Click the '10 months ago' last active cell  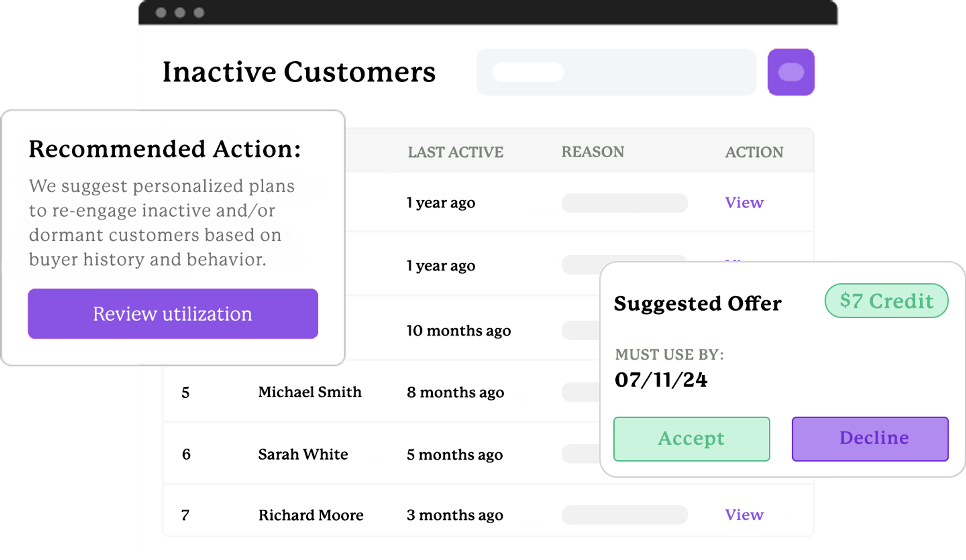458,331
